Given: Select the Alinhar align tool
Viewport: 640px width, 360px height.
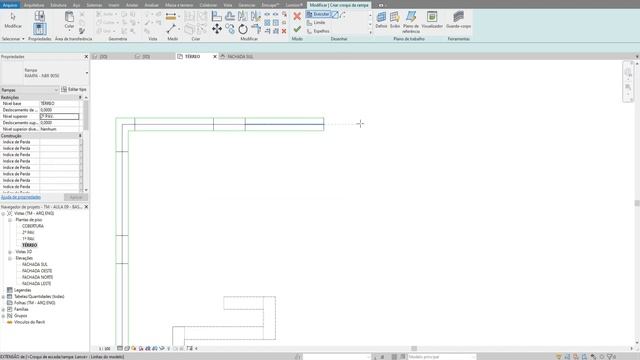Looking at the screenshot, I should pos(217,16).
